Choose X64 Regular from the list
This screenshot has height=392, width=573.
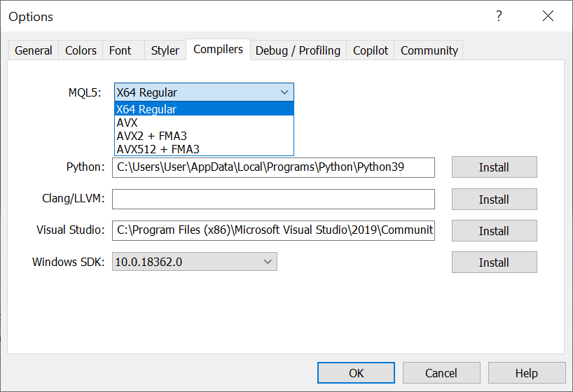(203, 109)
